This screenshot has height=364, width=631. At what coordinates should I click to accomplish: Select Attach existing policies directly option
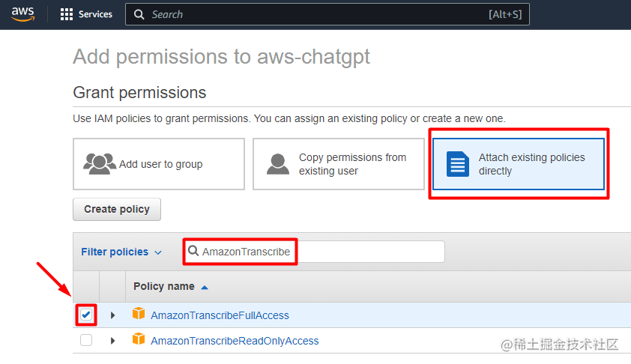[519, 163]
